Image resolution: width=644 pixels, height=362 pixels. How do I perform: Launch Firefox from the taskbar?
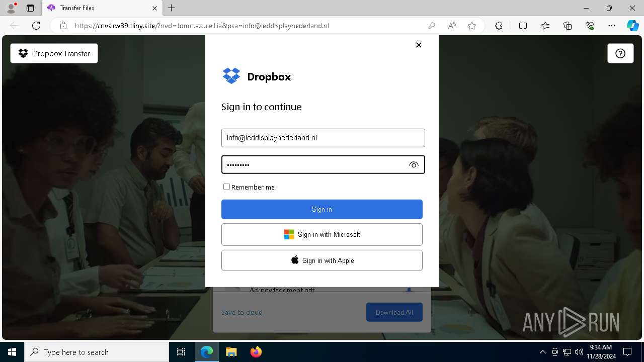point(256,352)
